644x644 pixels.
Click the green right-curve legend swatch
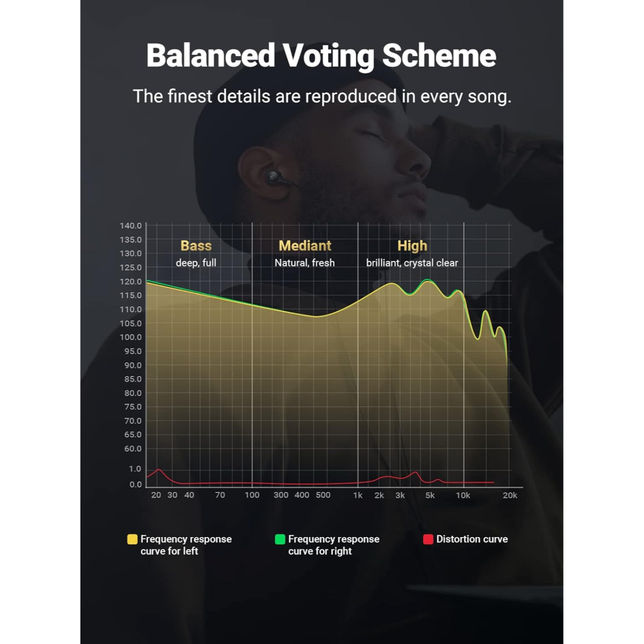tap(279, 539)
